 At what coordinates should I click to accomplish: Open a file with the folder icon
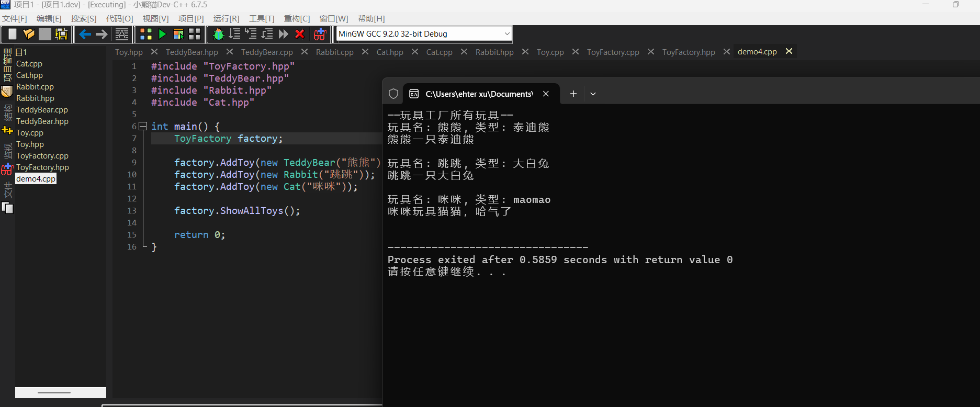pos(29,34)
